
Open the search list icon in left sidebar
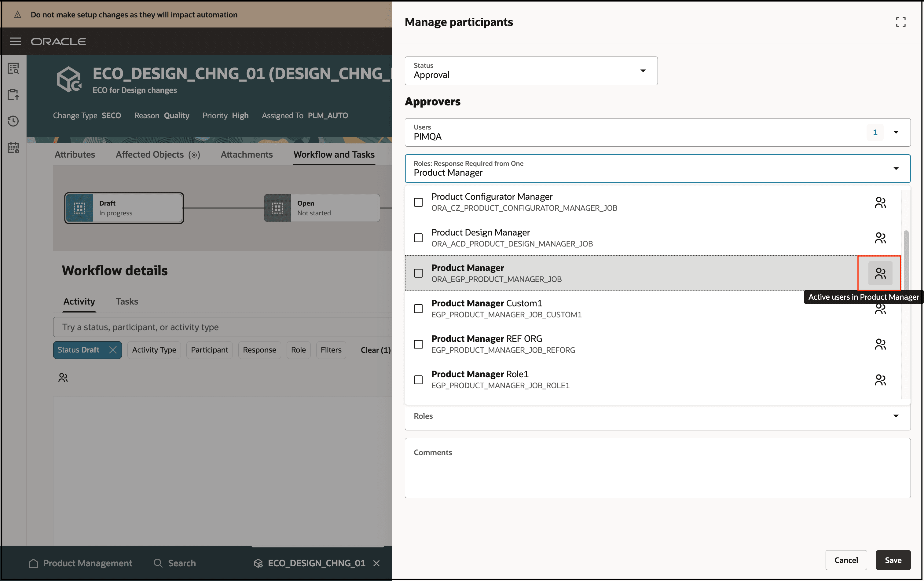13,69
